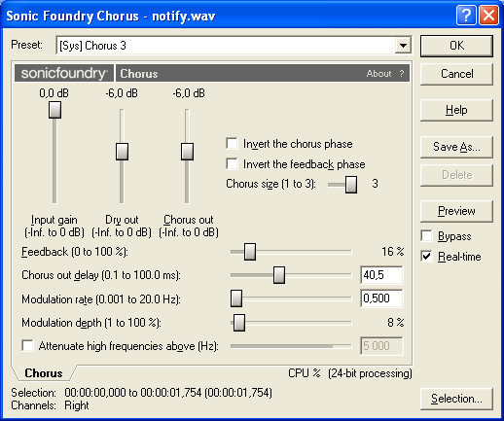Click the Preview button
The height and width of the screenshot is (421, 504).
pos(456,211)
